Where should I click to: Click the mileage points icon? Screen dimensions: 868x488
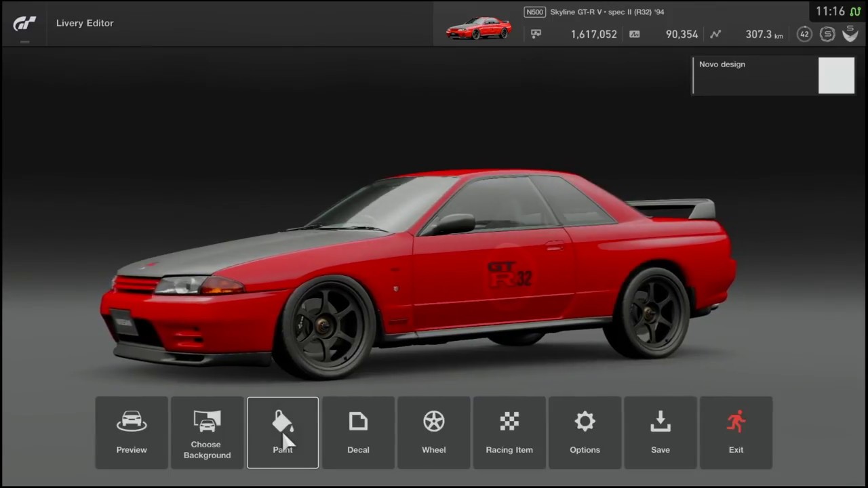point(635,34)
